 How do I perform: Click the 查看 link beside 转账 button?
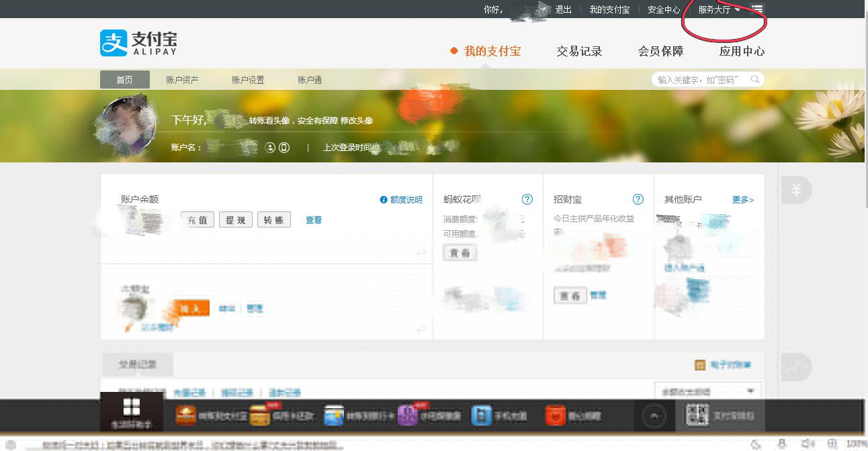pos(314,219)
